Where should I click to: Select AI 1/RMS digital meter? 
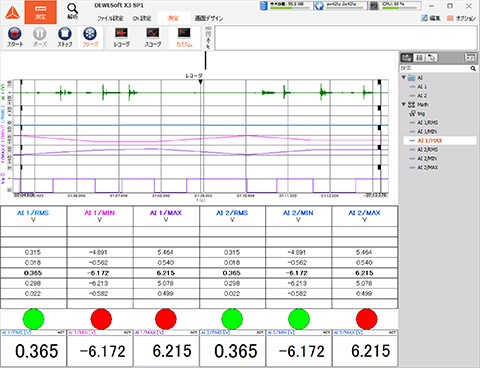(x=33, y=348)
